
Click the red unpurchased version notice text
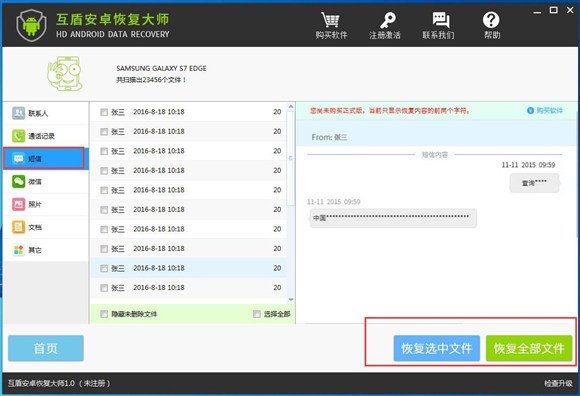click(390, 110)
